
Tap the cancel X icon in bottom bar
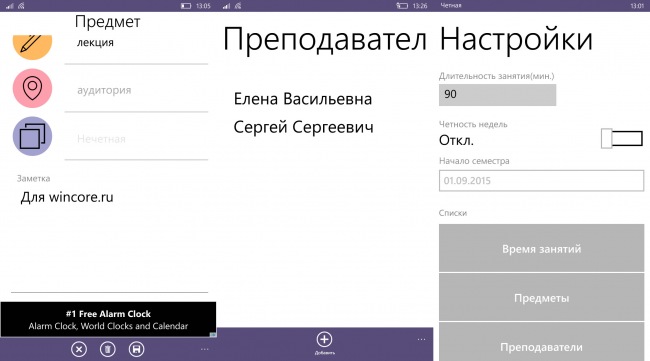pyautogui.click(x=79, y=349)
